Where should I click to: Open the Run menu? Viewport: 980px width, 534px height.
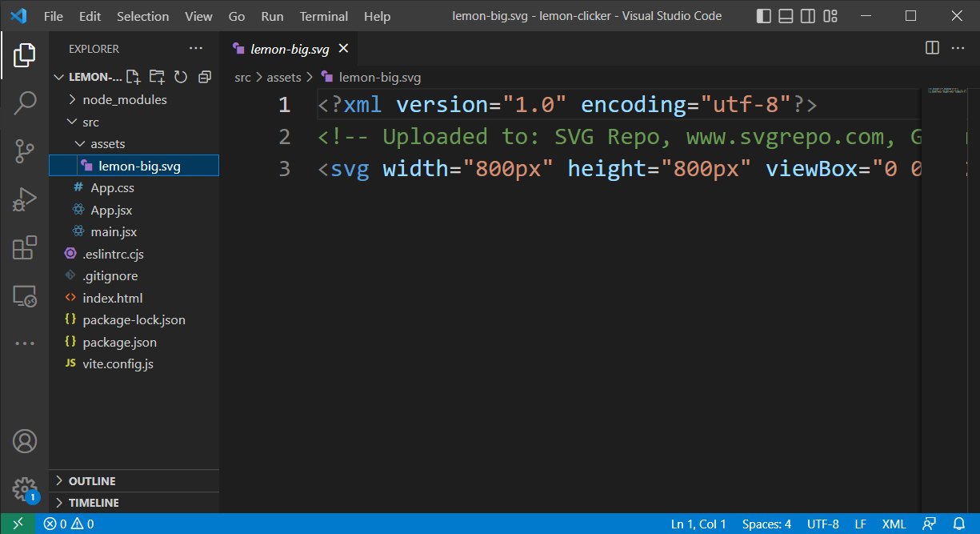tap(272, 16)
